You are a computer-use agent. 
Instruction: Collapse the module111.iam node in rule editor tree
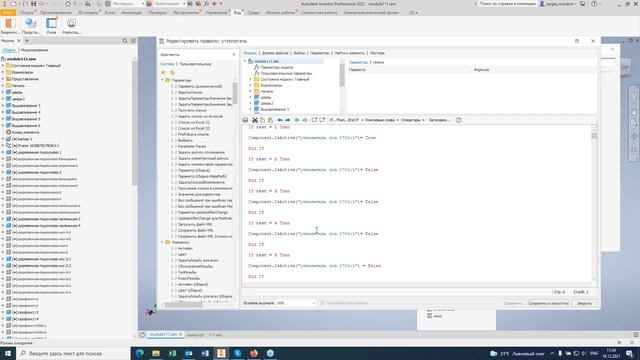245,61
